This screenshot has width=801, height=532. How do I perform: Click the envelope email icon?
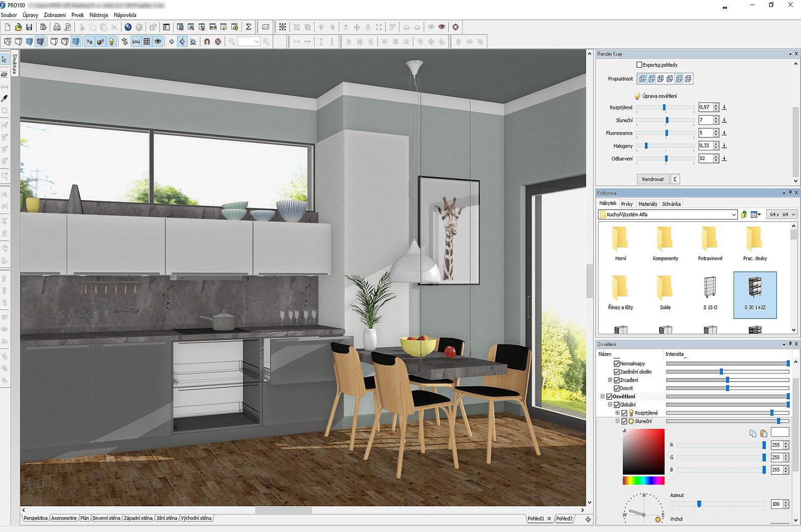click(x=265, y=27)
